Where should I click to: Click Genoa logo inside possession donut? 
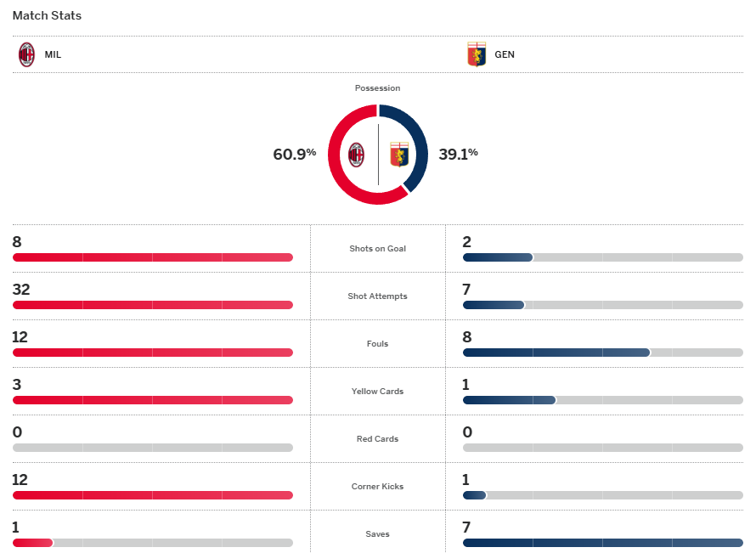point(398,155)
